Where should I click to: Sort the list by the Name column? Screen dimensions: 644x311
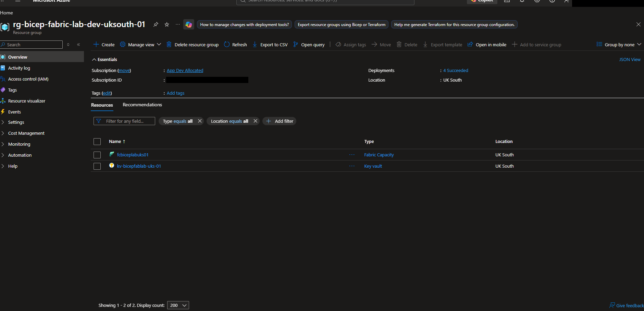(117, 141)
